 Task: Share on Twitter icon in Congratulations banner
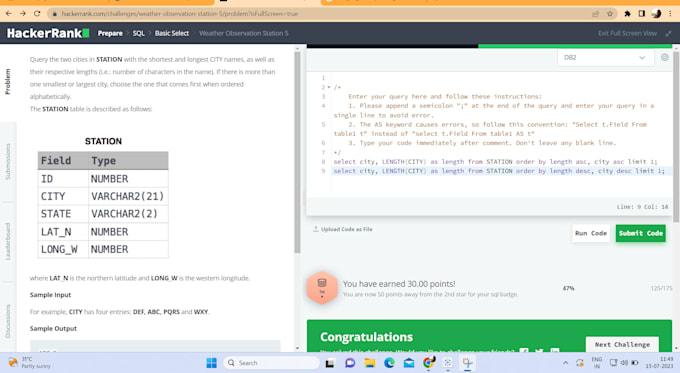[x=539, y=350]
